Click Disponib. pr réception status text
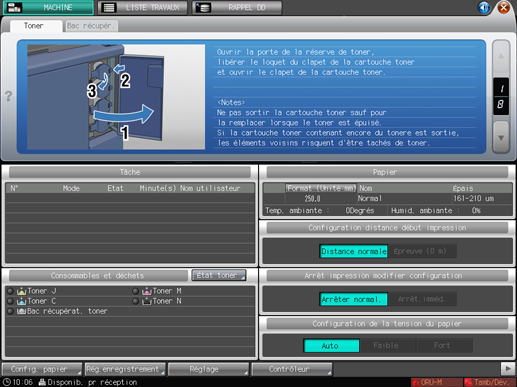 point(93,382)
